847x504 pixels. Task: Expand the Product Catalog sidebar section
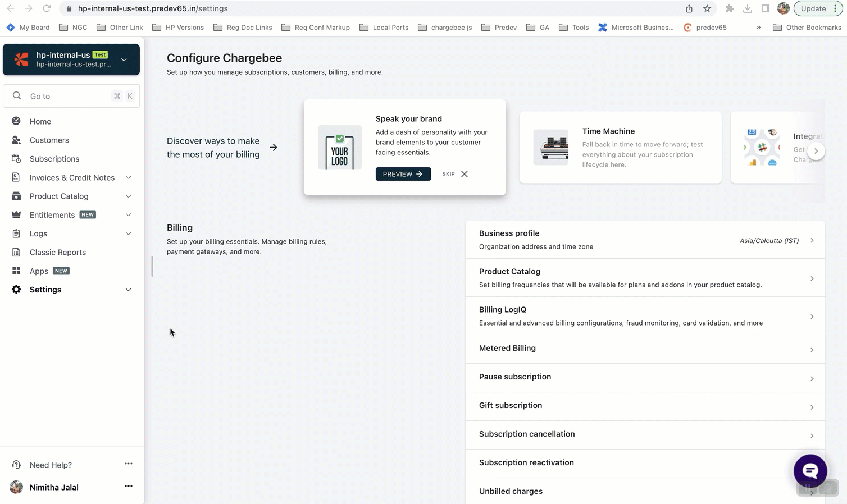click(128, 196)
